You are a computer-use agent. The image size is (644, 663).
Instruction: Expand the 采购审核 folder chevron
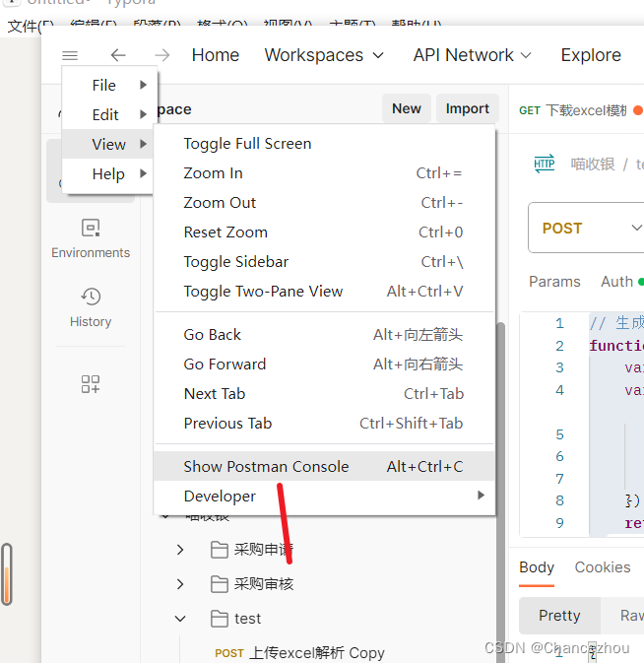[x=180, y=584]
